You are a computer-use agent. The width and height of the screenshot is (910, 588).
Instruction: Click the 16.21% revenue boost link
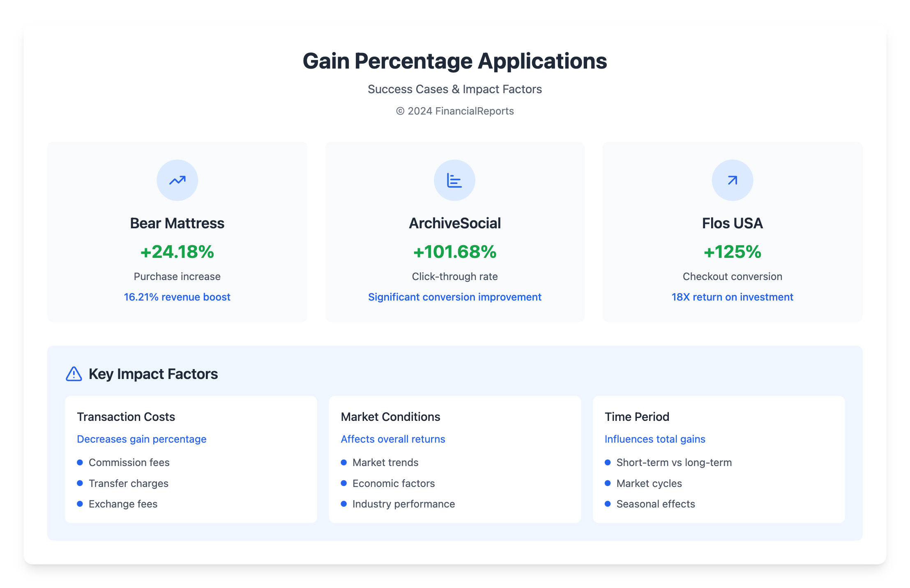(x=177, y=297)
